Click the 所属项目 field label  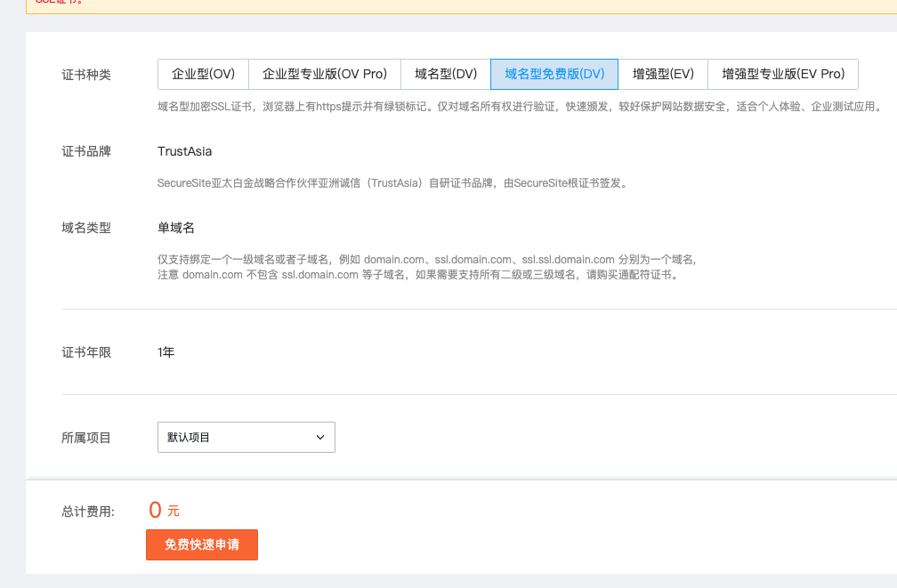(x=86, y=438)
